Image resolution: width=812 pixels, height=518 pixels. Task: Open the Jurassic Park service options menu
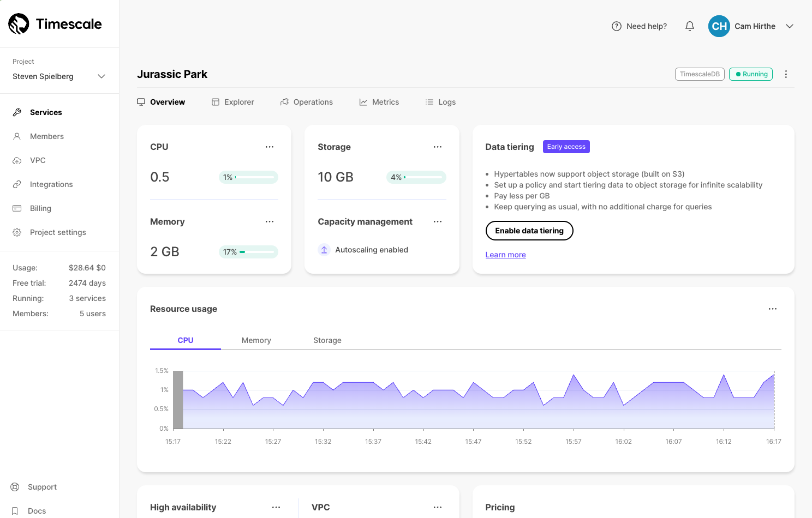pos(786,74)
